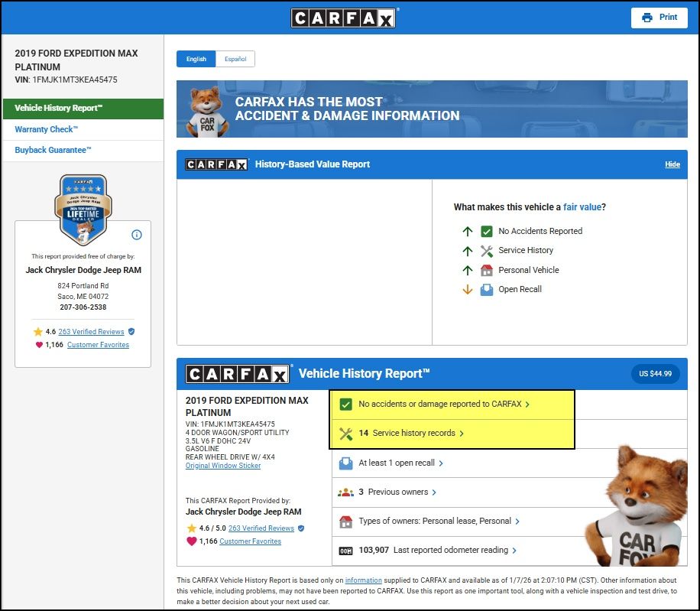Image resolution: width=700 pixels, height=611 pixels.
Task: Click the open recall icon in value report
Action: (487, 290)
